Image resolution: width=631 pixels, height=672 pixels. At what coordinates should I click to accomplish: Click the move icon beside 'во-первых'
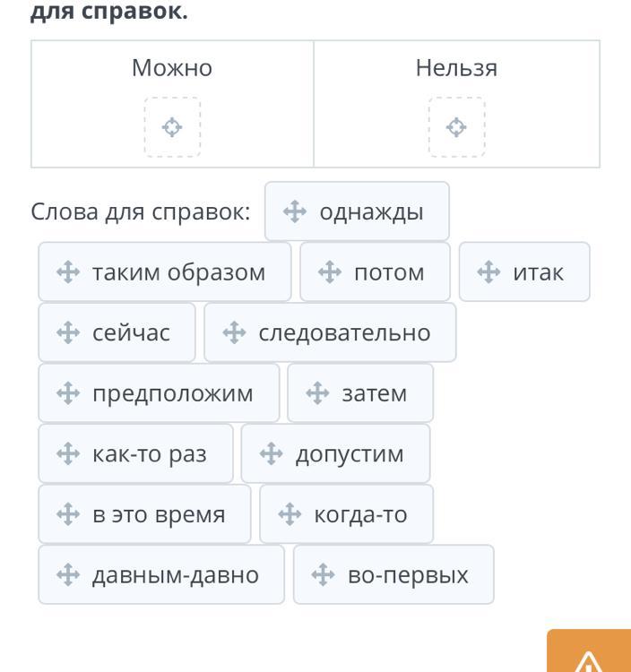(323, 574)
